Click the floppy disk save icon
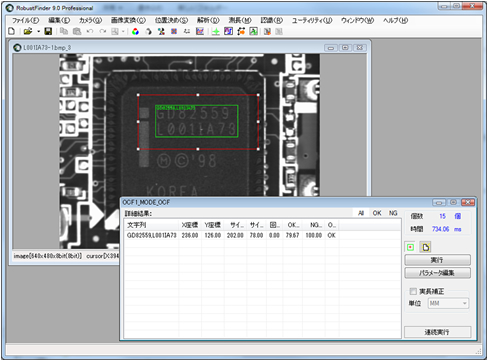Viewport: 487px width, 360px height. click(48, 31)
